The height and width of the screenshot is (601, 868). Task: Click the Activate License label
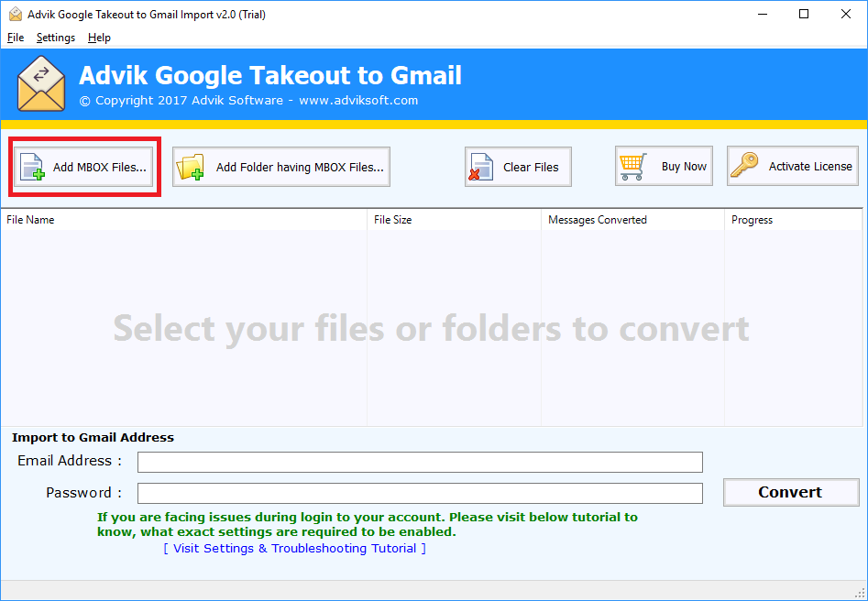810,167
